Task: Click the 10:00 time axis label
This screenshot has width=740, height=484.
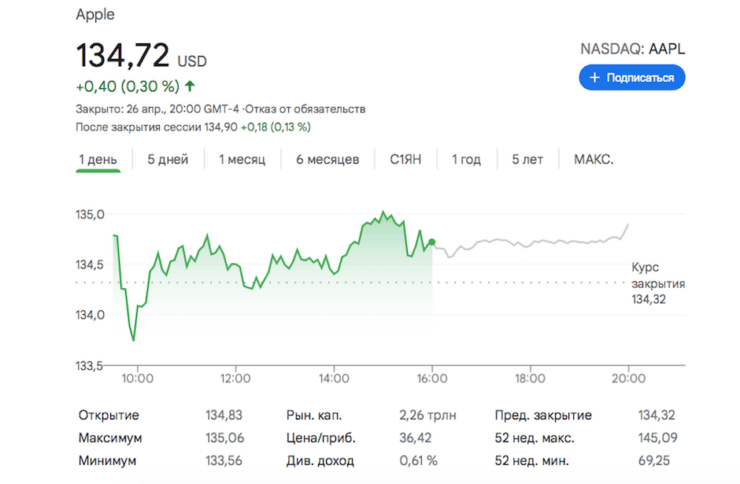Action: 137,378
